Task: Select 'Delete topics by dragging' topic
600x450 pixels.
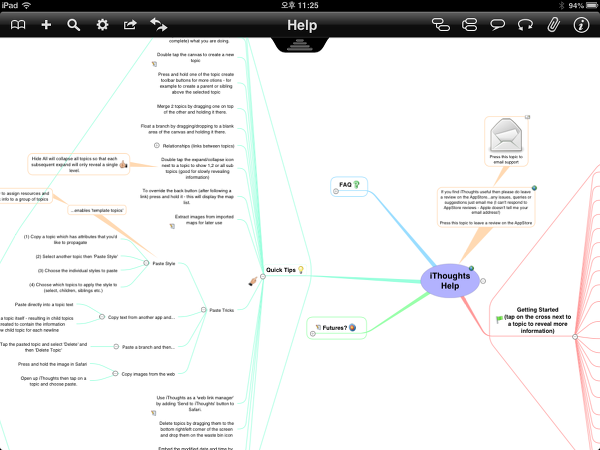Action: (197, 429)
